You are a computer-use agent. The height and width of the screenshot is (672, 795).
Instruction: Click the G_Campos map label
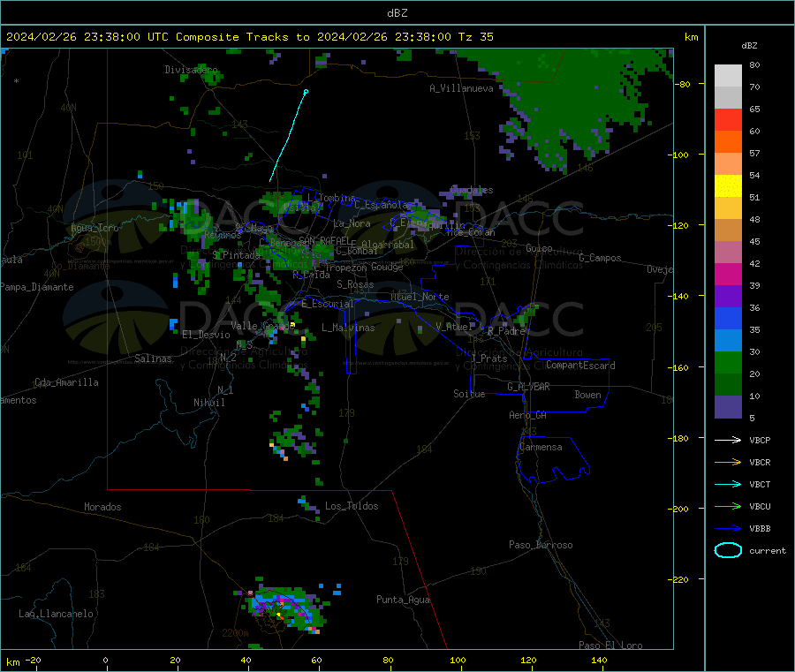[x=600, y=258]
